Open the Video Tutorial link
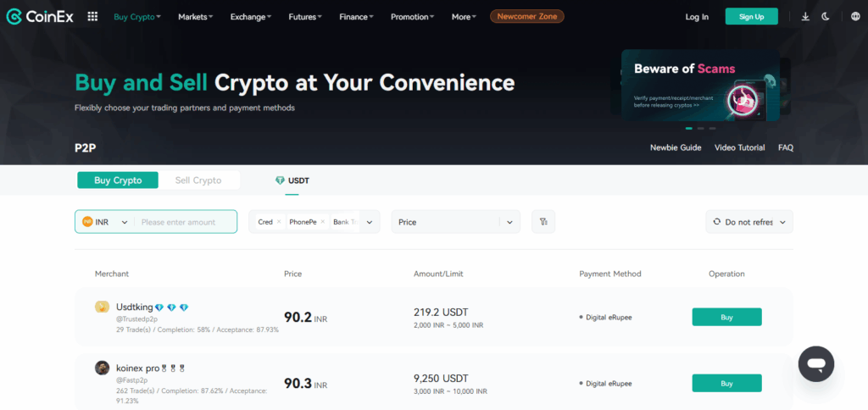868x410 pixels. click(x=739, y=147)
